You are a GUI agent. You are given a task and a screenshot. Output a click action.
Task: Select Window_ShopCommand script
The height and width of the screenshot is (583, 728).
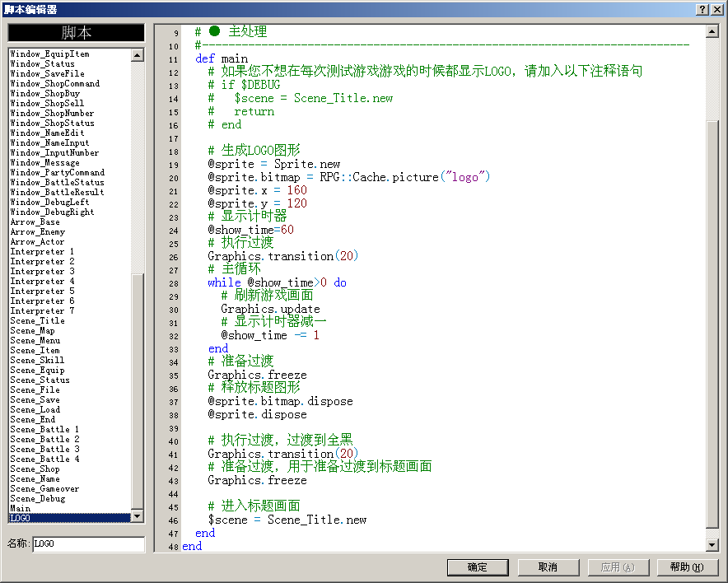click(x=70, y=83)
